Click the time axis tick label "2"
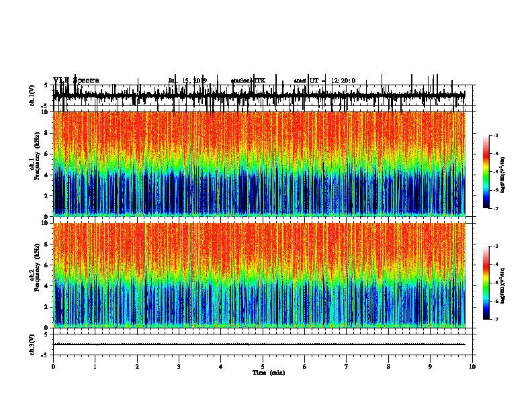This screenshot has width=532, height=411. tap(137, 367)
